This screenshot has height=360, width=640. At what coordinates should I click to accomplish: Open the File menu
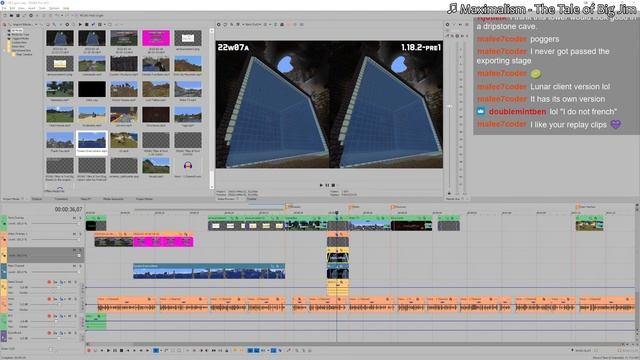[x=4, y=8]
